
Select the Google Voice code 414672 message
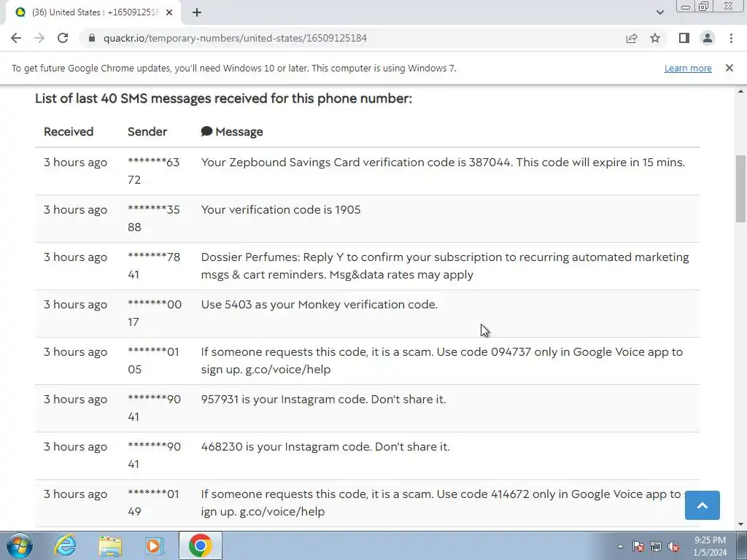(x=443, y=503)
